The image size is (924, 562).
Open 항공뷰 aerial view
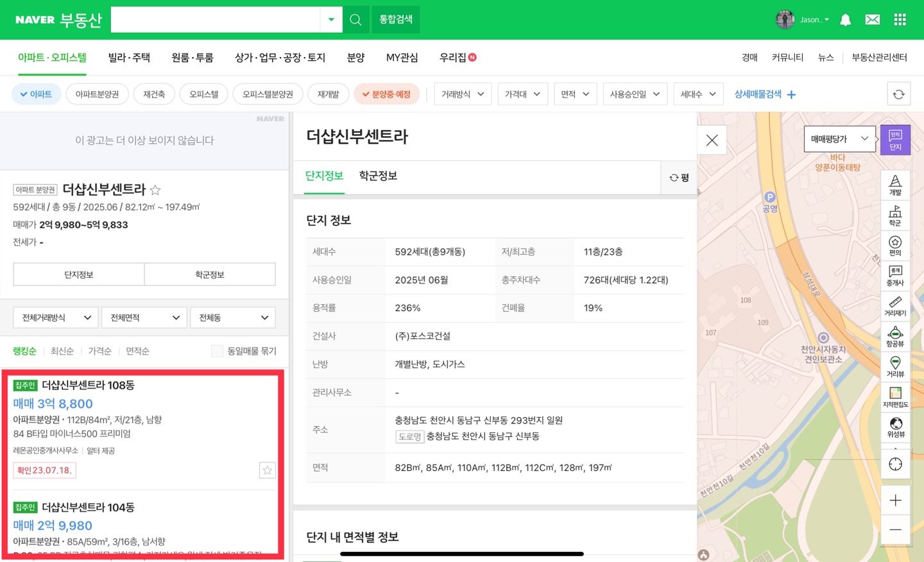pyautogui.click(x=895, y=337)
